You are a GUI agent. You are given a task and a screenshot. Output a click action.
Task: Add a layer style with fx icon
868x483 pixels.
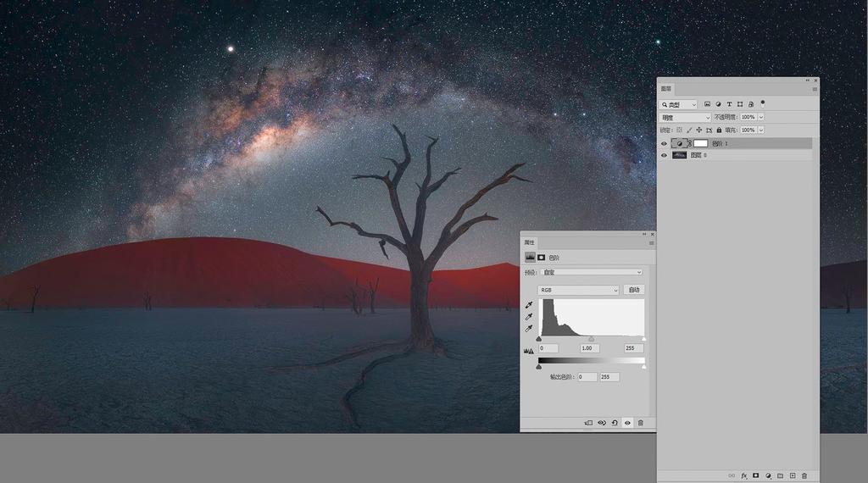[x=744, y=475]
